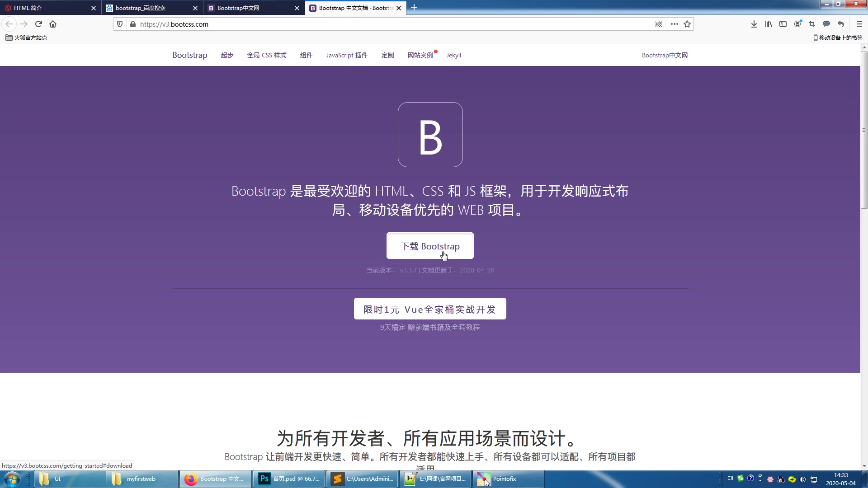Click the browser forward arrow

pyautogui.click(x=24, y=24)
